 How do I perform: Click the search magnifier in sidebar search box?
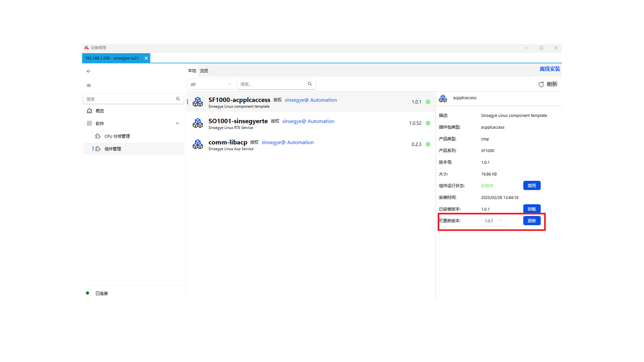click(178, 99)
